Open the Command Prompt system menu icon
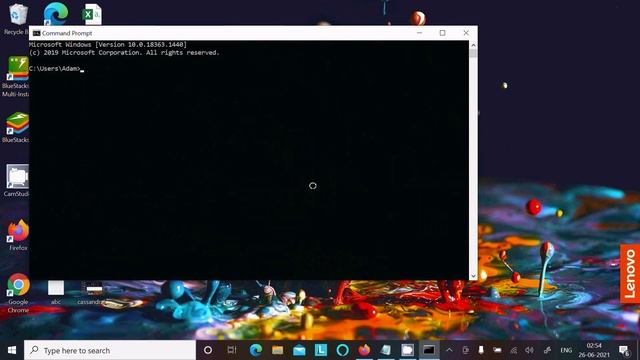Screen dimensions: 640x360 tap(36, 33)
